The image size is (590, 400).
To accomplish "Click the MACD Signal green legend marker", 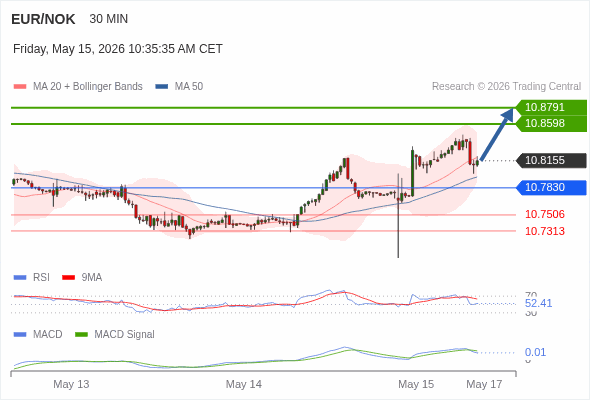I will tap(81, 335).
